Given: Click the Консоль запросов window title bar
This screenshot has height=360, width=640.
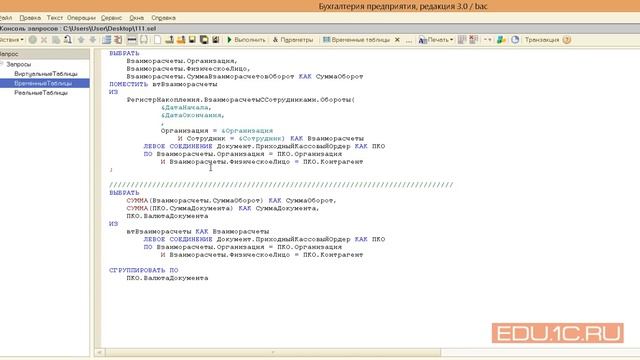Looking at the screenshot, I should coord(320,28).
